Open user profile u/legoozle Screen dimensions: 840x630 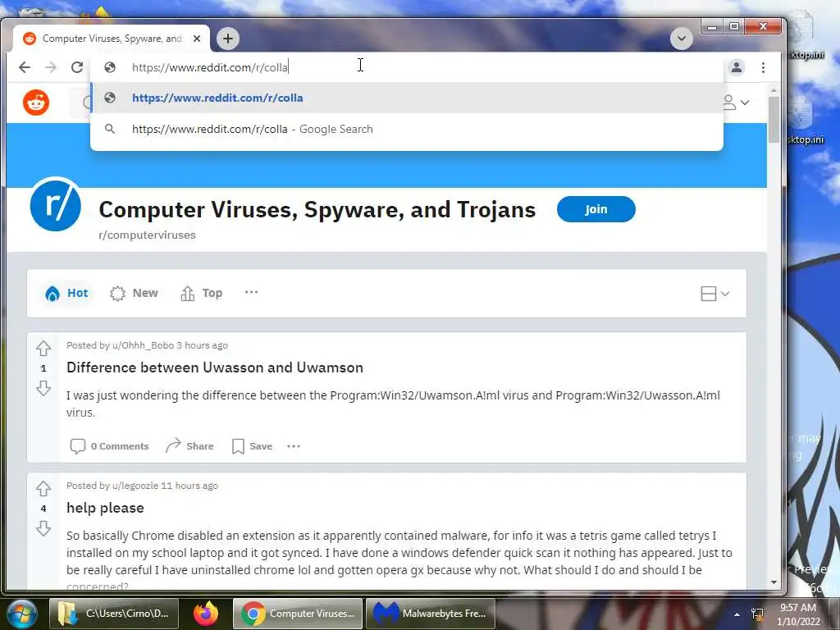[135, 486]
